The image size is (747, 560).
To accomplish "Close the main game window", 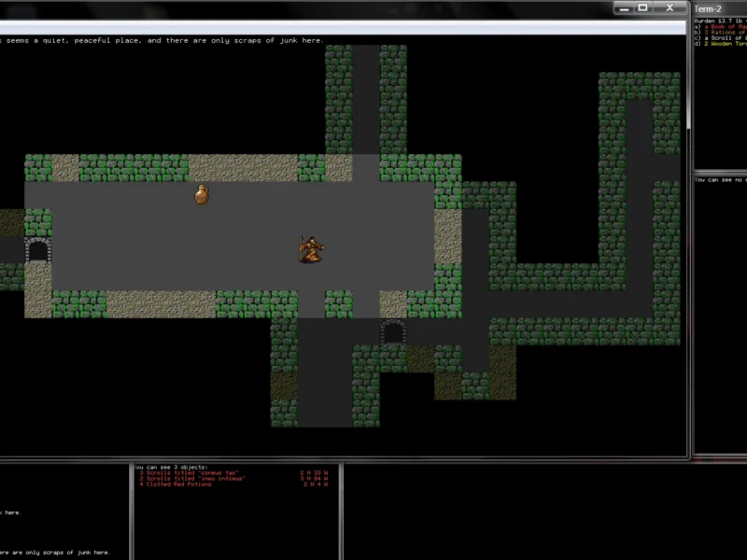I will [669, 7].
